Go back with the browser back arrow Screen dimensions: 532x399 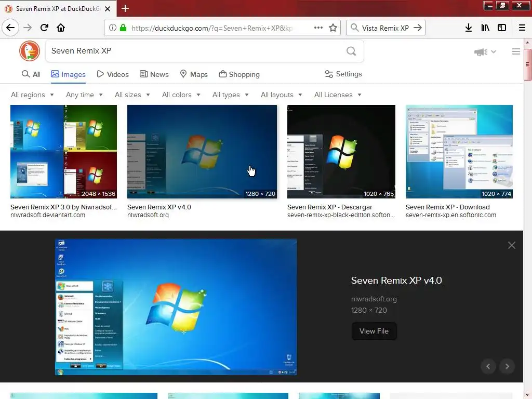click(10, 28)
